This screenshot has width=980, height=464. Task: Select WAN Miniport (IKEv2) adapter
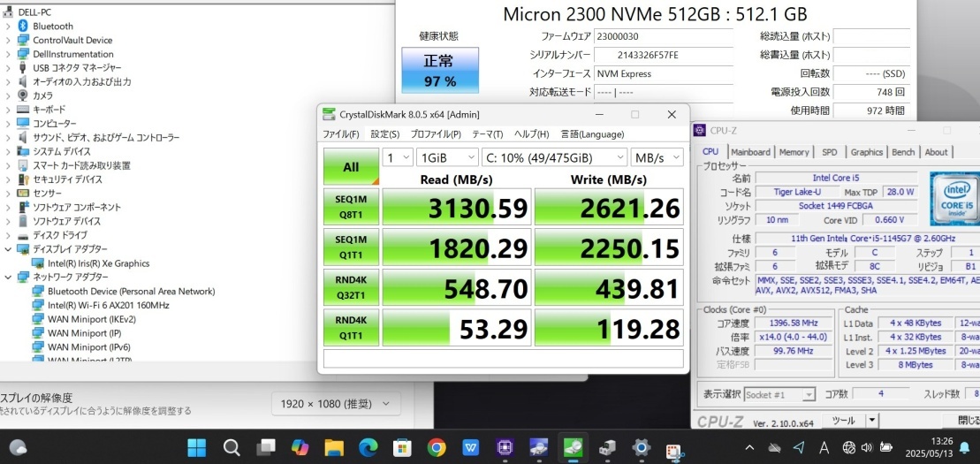point(92,319)
